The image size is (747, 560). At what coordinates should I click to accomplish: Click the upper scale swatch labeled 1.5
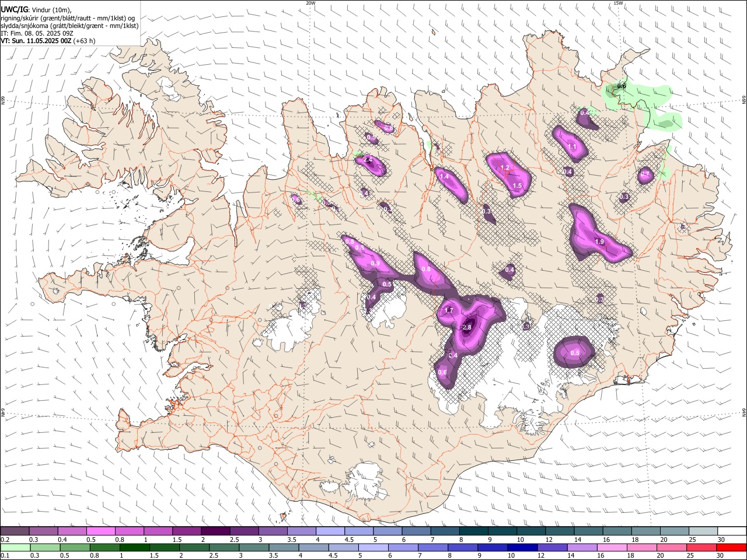[x=187, y=531]
